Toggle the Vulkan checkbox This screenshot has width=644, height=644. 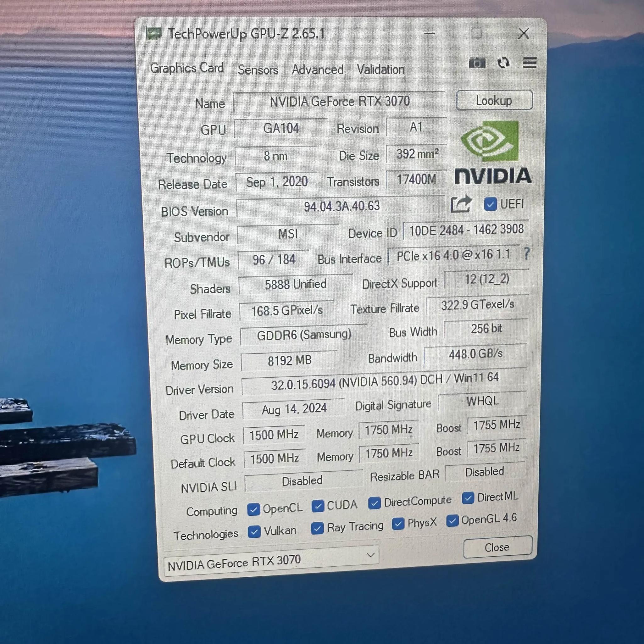tap(254, 532)
